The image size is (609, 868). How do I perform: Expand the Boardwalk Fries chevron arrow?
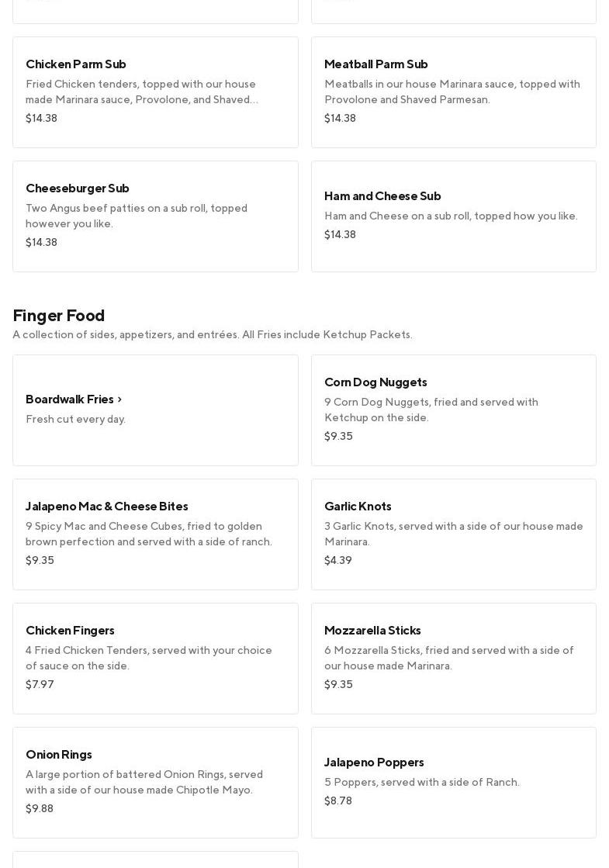coord(119,399)
